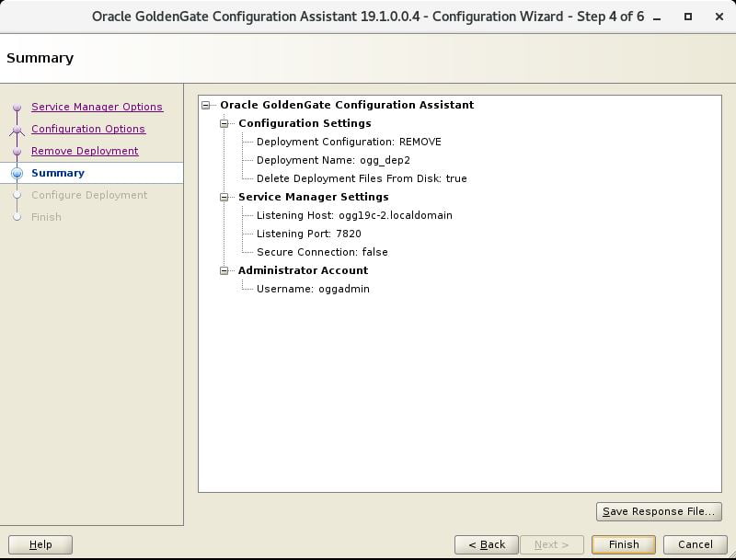736x560 pixels.
Task: Click the Save Response File button
Action: [x=659, y=511]
